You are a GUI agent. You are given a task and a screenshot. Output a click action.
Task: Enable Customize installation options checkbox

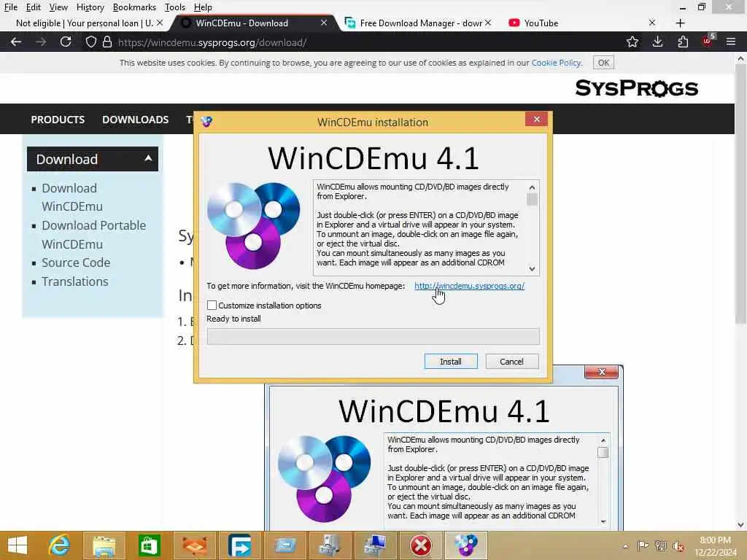tap(212, 306)
